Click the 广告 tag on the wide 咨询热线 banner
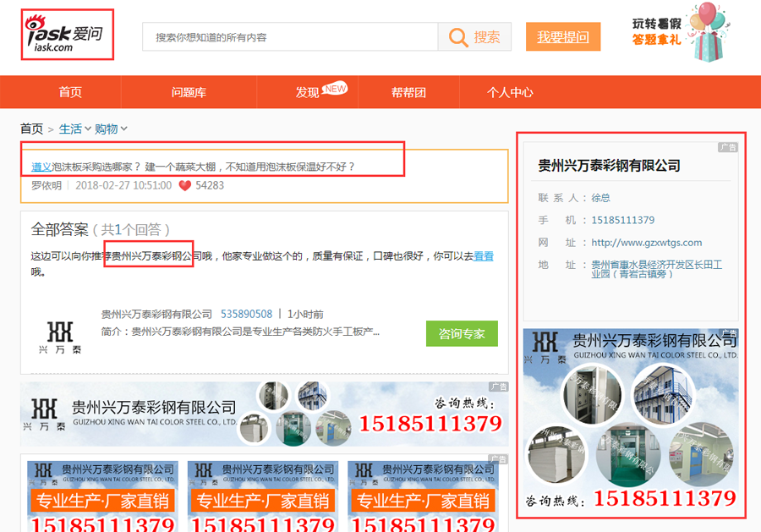The width and height of the screenshot is (761, 532). [x=498, y=387]
